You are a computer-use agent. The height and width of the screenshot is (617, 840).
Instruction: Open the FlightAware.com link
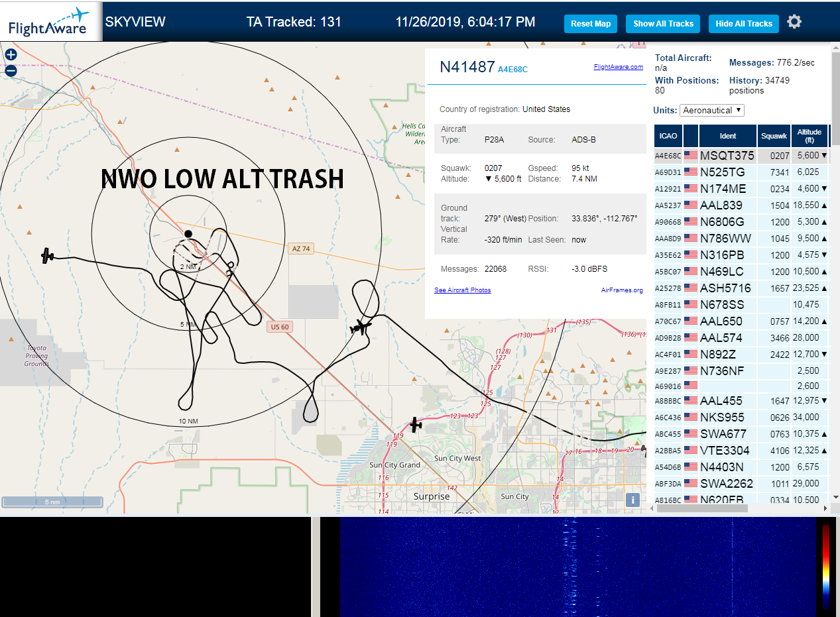[x=618, y=67]
